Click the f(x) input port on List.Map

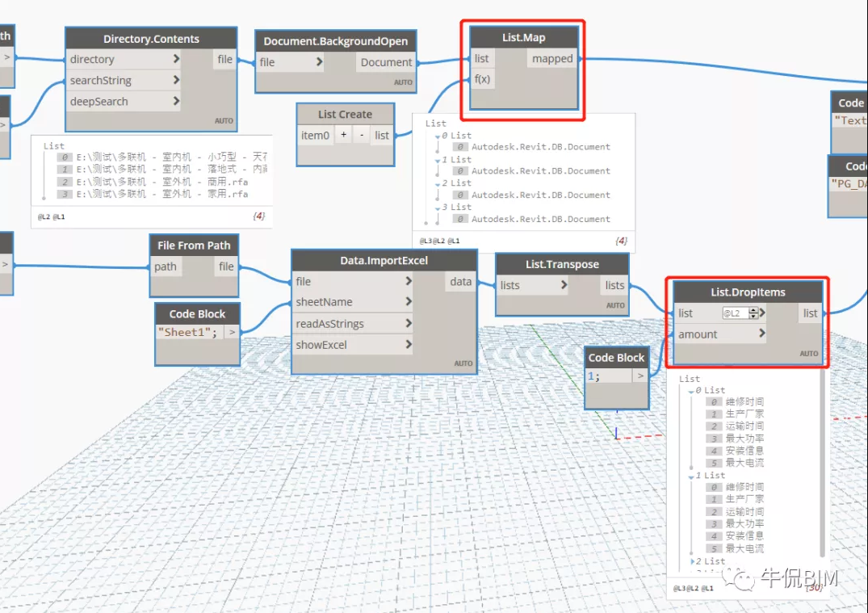(x=483, y=79)
